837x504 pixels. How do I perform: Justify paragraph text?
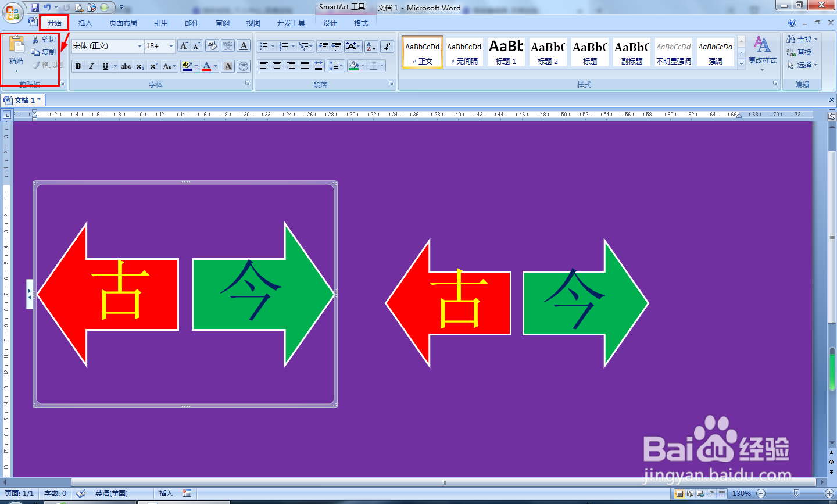point(305,66)
